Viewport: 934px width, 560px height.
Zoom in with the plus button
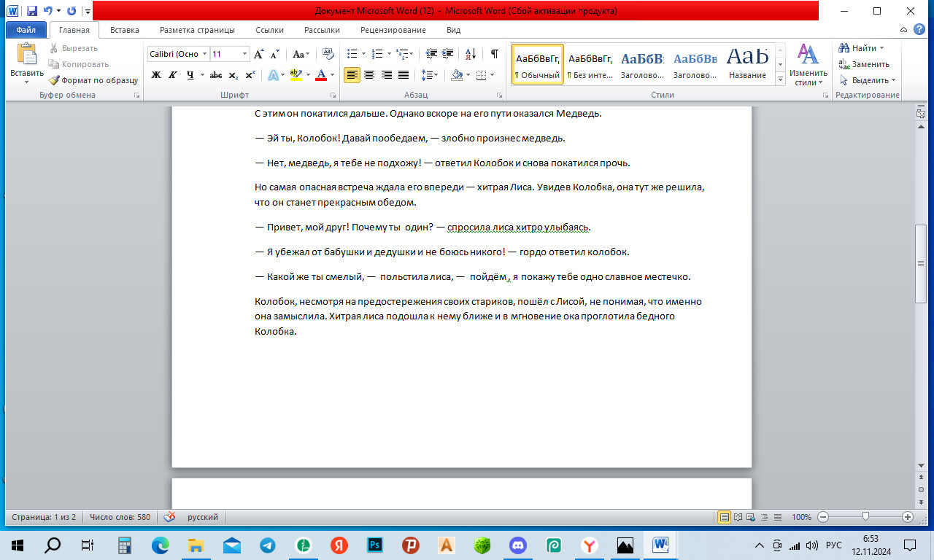coord(908,517)
